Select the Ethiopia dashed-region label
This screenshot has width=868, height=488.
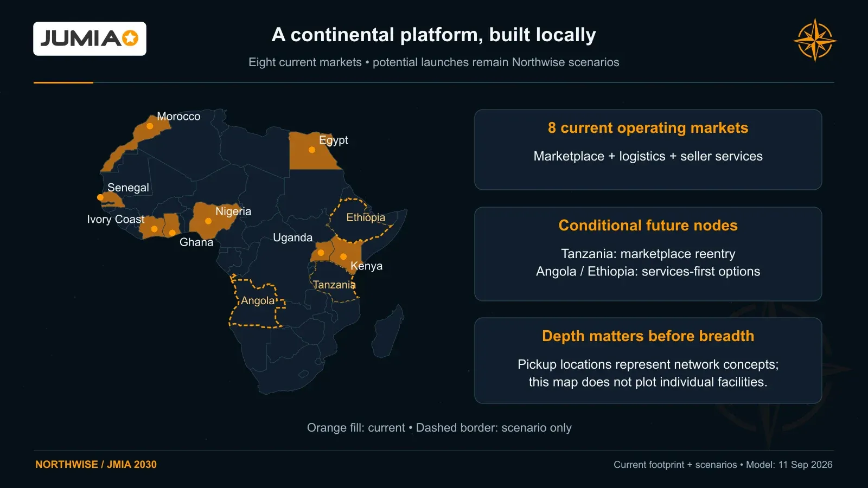(x=366, y=217)
